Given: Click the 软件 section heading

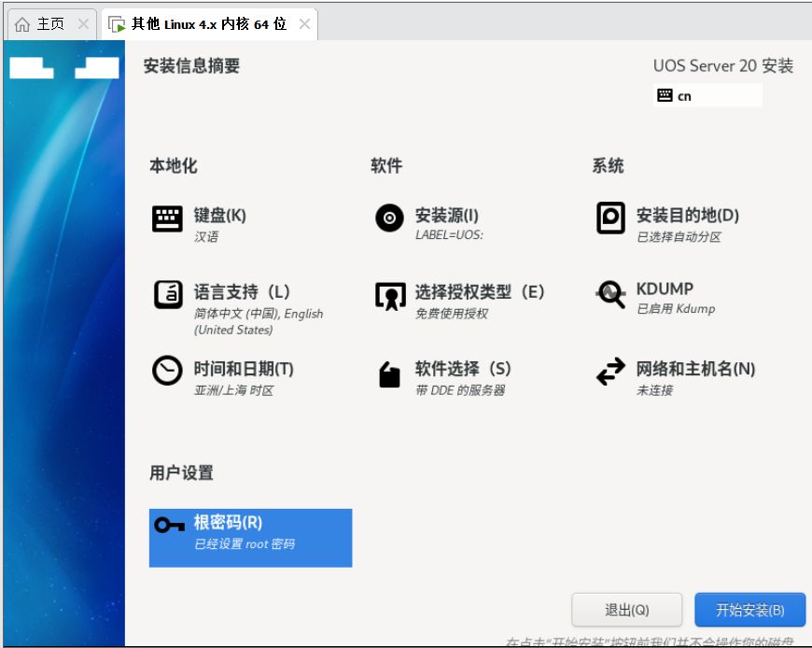Looking at the screenshot, I should click(386, 166).
